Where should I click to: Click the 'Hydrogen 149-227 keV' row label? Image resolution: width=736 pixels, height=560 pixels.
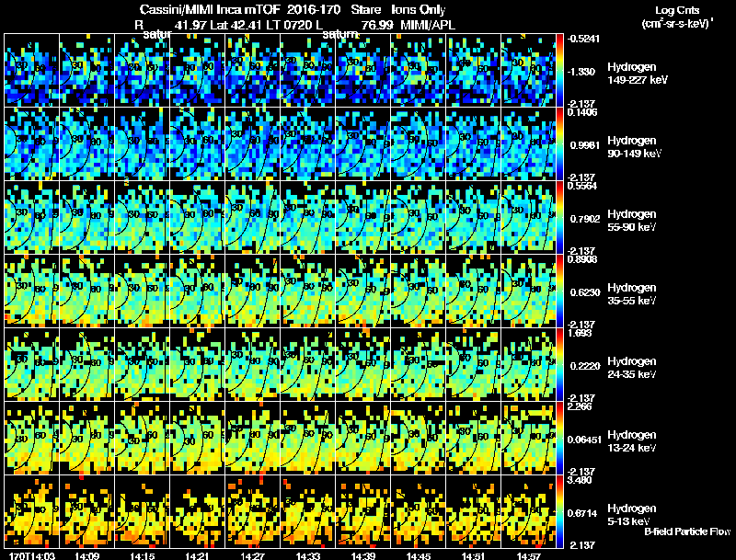pos(637,74)
